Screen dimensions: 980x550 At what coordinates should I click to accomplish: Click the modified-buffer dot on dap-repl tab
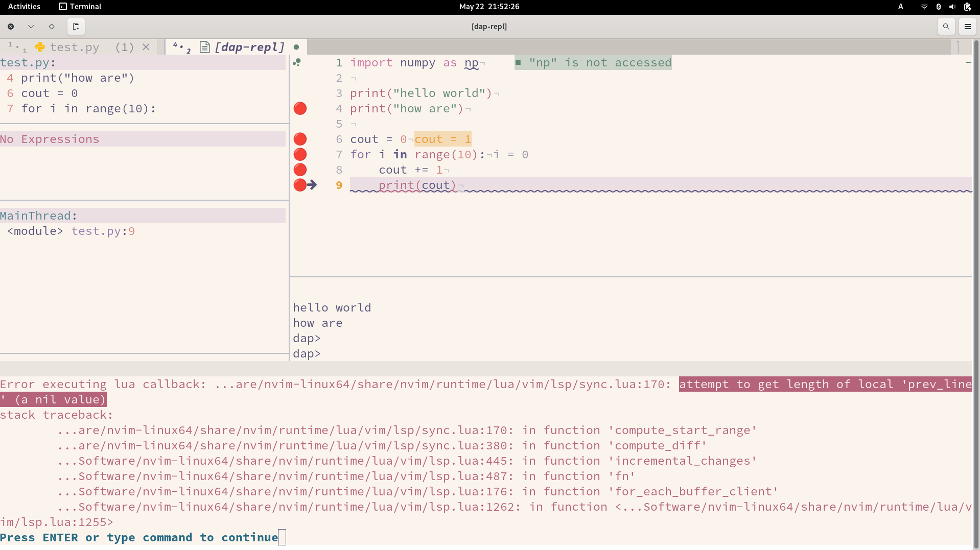pyautogui.click(x=295, y=47)
